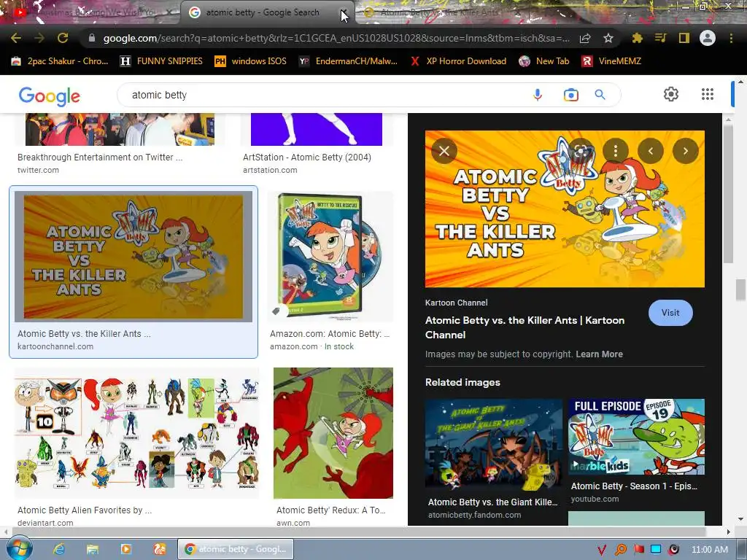The height and width of the screenshot is (560, 747).
Task: Click the page vertical scrollbar thumb
Action: 740,290
